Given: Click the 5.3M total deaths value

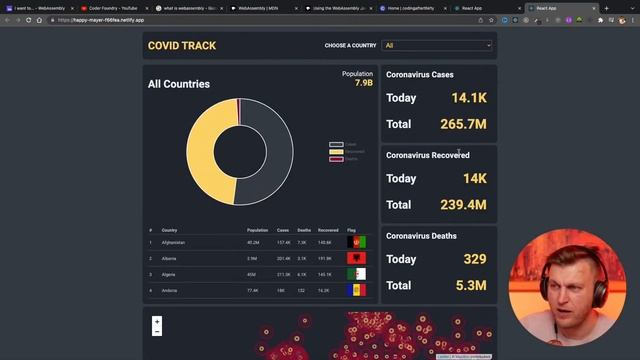Looking at the screenshot, I should point(471,285).
